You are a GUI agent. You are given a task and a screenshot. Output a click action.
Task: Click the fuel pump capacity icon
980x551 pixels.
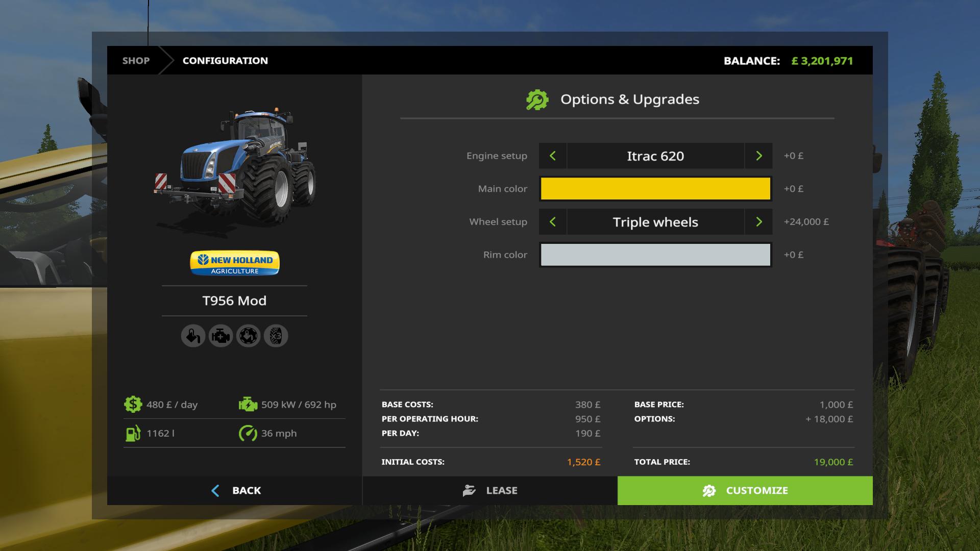133,433
